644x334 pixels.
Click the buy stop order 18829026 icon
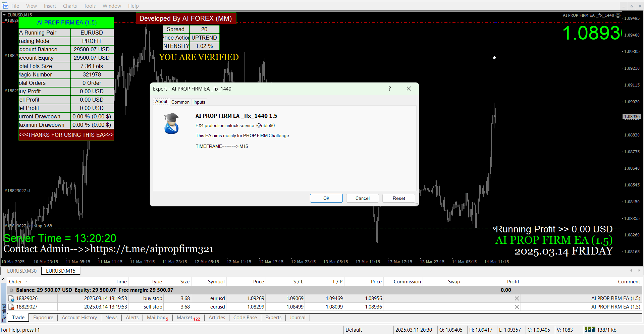coord(11,298)
